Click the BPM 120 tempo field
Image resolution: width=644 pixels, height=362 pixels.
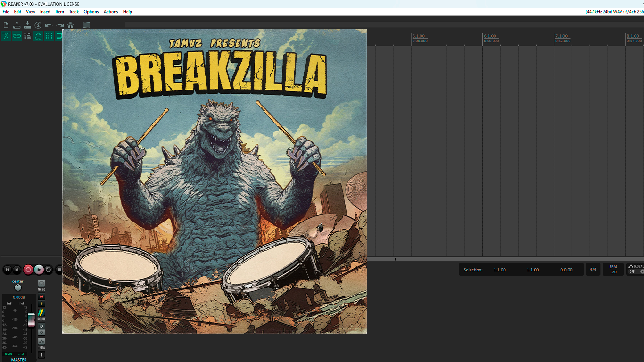(x=613, y=270)
